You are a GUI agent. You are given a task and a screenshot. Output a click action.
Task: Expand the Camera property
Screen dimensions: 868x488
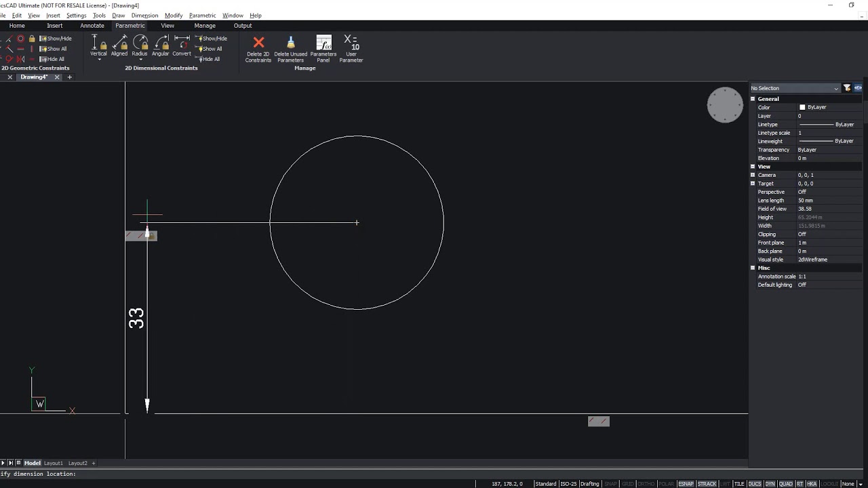pyautogui.click(x=753, y=175)
